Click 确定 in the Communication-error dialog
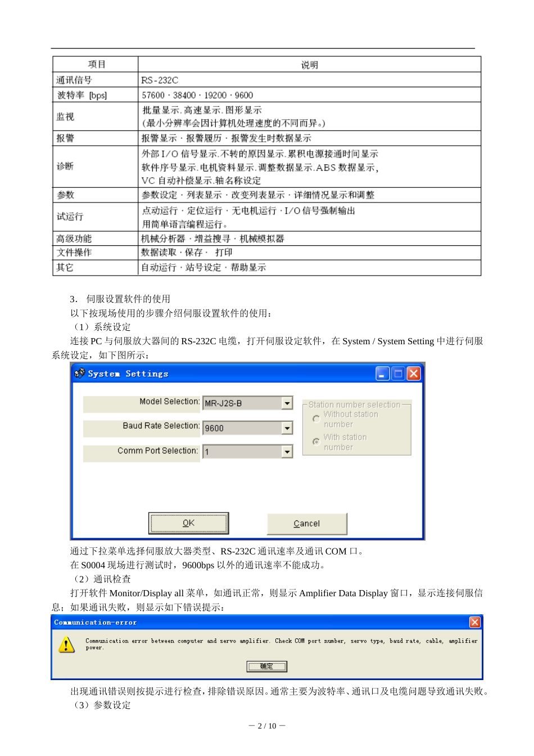Image resolution: width=534 pixels, height=756 pixels. click(x=267, y=667)
